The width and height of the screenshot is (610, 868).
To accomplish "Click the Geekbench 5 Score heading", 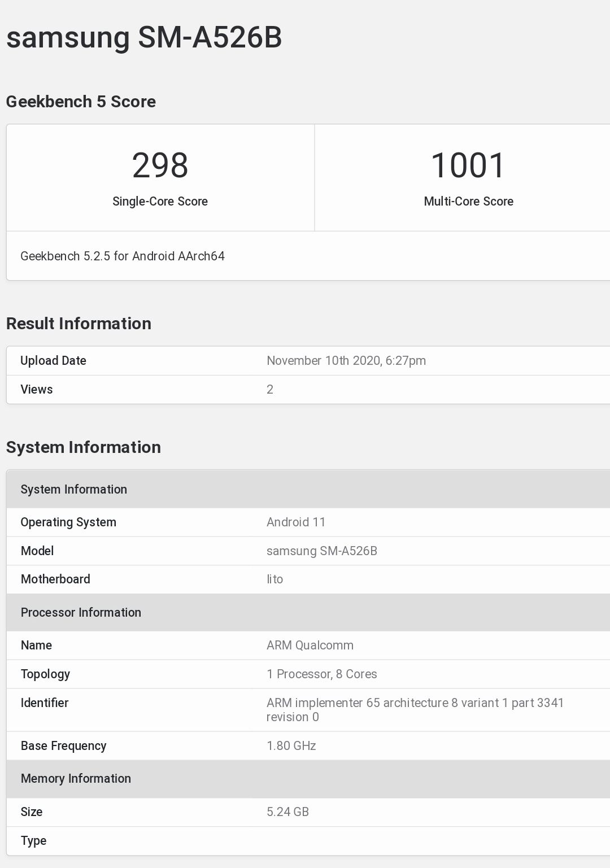I will 81,102.
